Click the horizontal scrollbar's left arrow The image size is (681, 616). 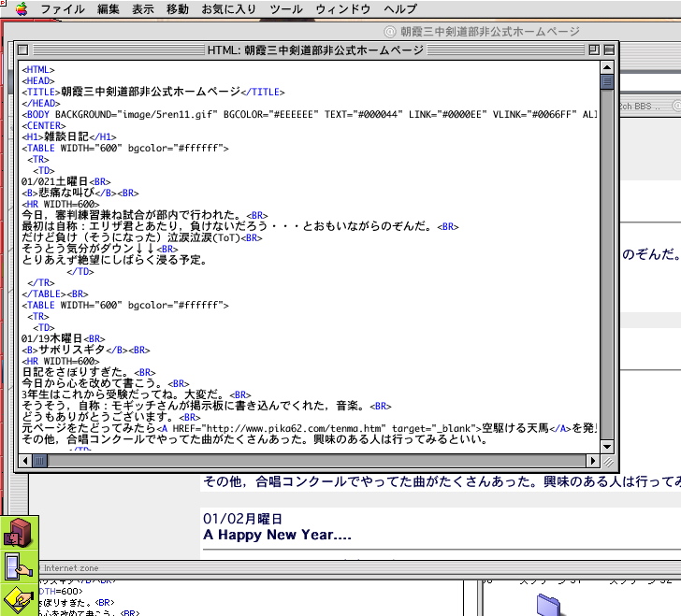point(24,461)
